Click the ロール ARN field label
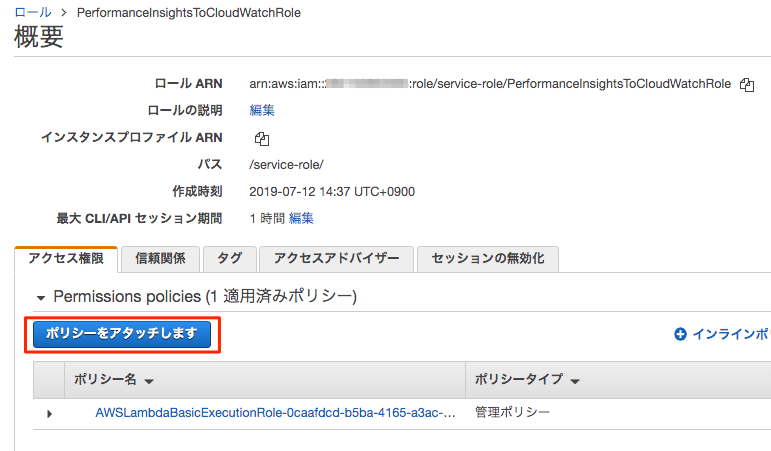 [189, 84]
